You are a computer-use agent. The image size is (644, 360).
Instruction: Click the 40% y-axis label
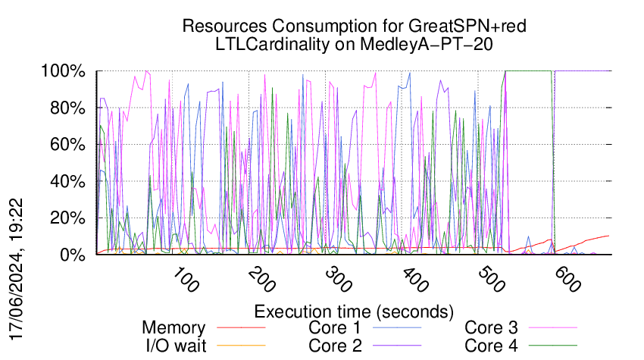pyautogui.click(x=67, y=181)
